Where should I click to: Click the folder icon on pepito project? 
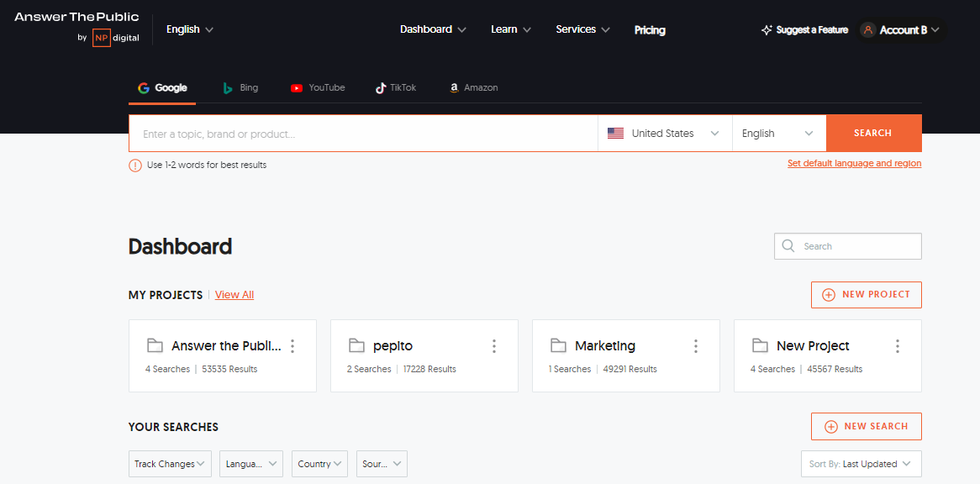(x=356, y=345)
